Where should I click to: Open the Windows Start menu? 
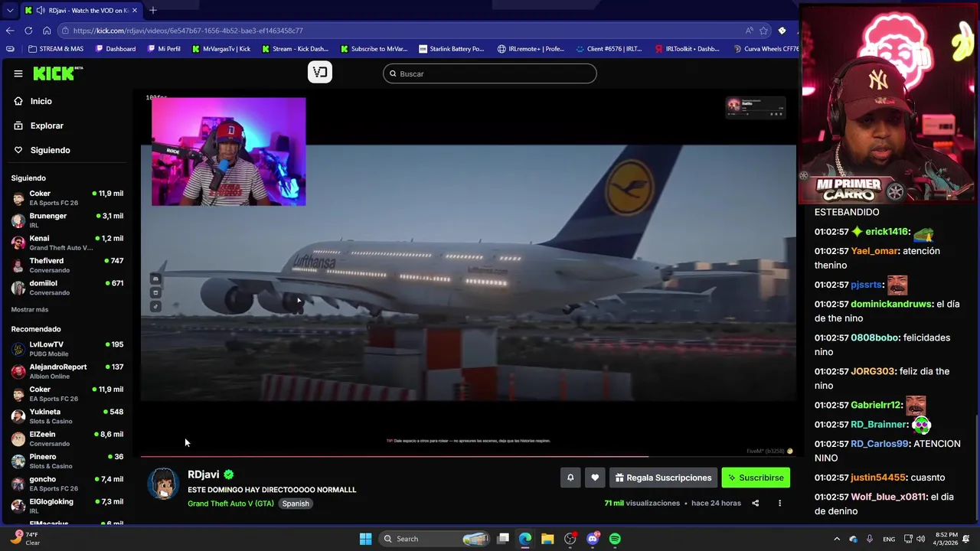(365, 539)
